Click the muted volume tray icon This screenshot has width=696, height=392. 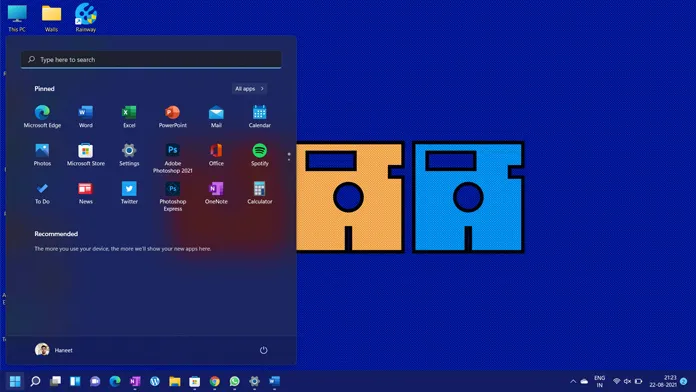pyautogui.click(x=627, y=381)
